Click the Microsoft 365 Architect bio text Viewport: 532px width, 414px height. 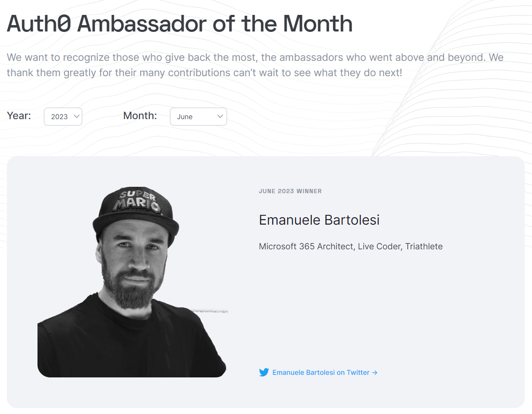351,246
